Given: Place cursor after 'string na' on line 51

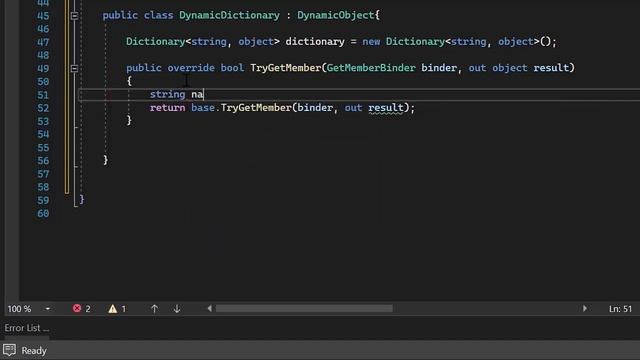Looking at the screenshot, I should [x=203, y=95].
